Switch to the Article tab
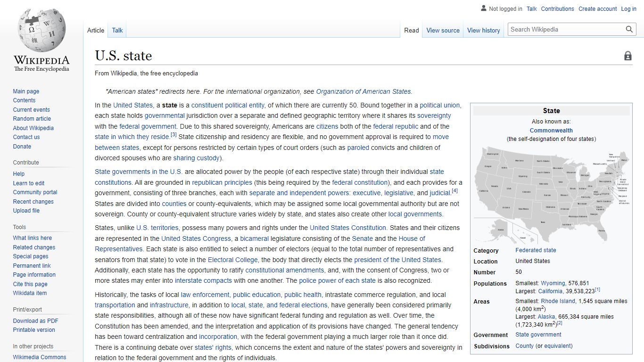The image size is (644, 362). coord(96,30)
